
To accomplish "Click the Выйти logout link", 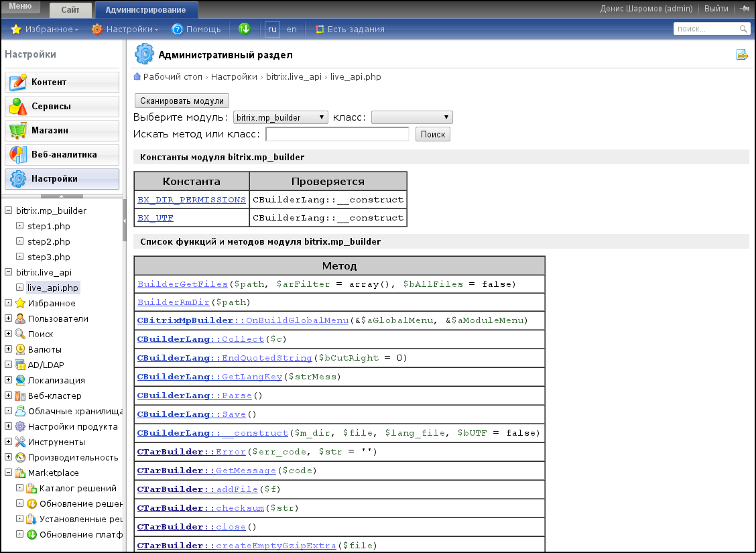I will pos(716,9).
